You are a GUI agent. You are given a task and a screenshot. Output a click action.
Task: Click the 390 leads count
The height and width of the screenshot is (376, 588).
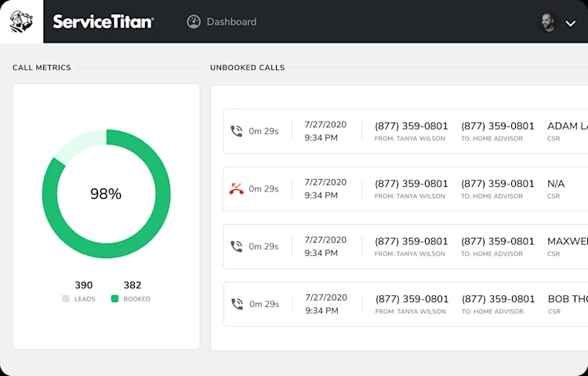click(x=84, y=285)
